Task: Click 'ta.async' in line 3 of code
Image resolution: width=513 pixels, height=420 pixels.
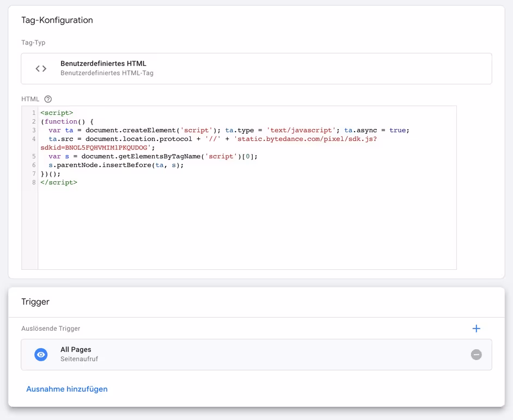Action: (361, 130)
